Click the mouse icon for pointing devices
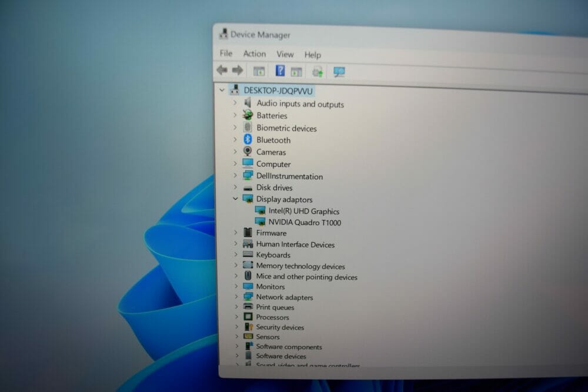Screen dimensions: 588x392 coord(248,276)
